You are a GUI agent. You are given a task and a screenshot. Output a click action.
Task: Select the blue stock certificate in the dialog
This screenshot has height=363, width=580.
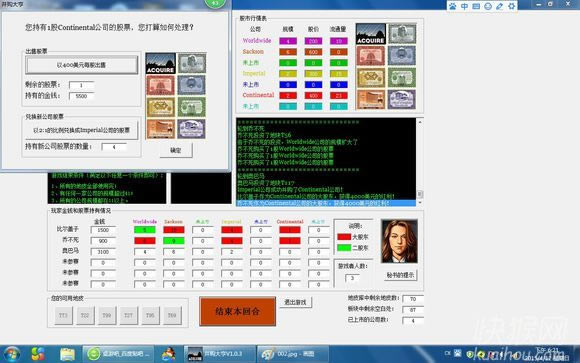point(192,85)
